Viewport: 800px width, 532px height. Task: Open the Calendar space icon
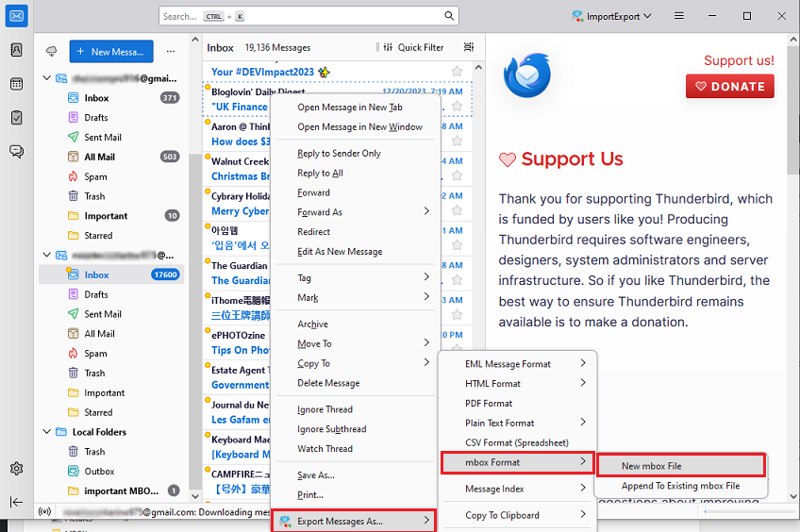point(16,84)
